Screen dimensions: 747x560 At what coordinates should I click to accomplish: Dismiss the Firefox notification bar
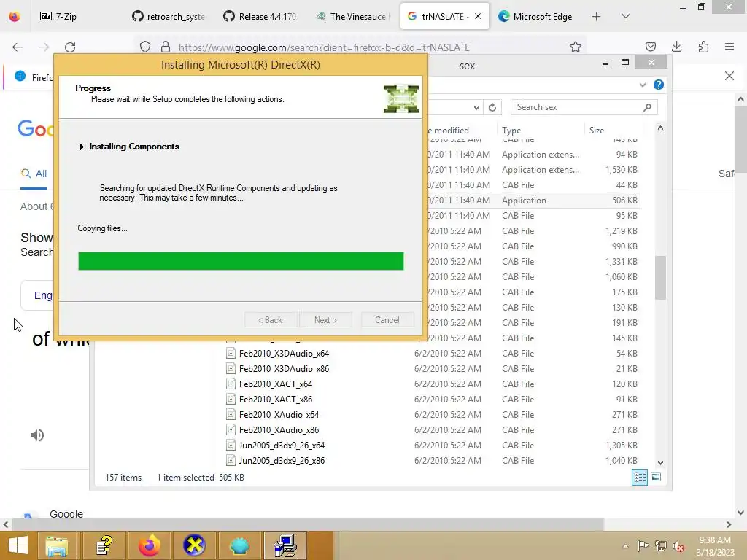(x=729, y=76)
